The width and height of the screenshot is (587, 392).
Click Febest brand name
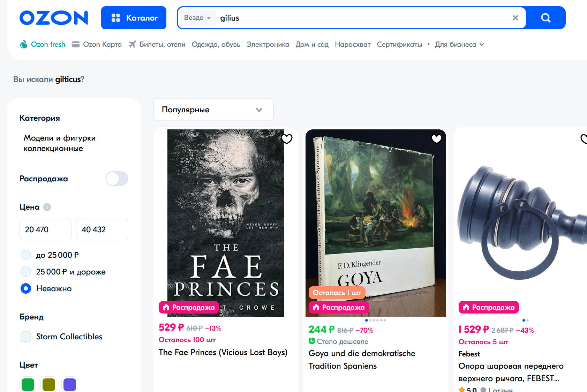469,354
